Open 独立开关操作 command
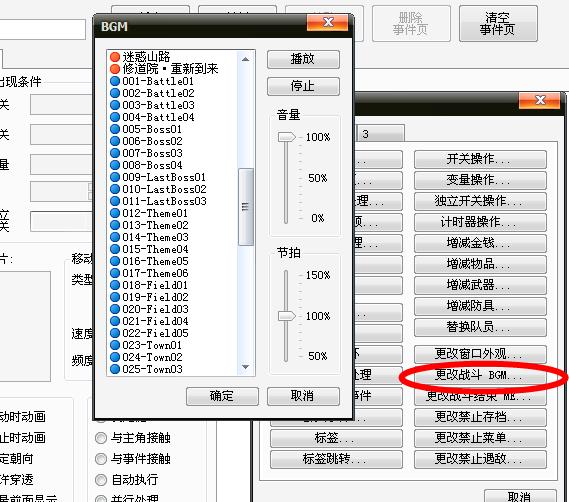Screen dimensions: 569x502 [x=480, y=201]
